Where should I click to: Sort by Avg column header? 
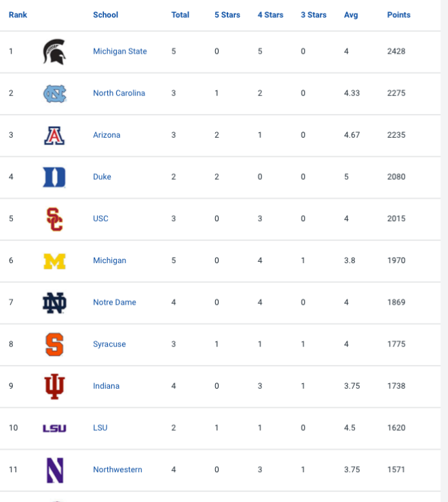pyautogui.click(x=351, y=15)
